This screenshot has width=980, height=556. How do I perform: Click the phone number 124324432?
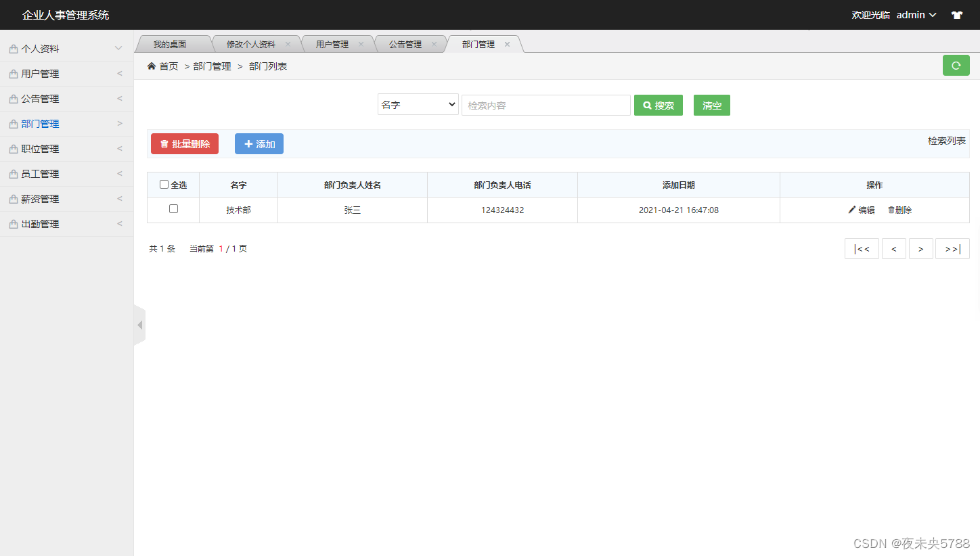(502, 210)
